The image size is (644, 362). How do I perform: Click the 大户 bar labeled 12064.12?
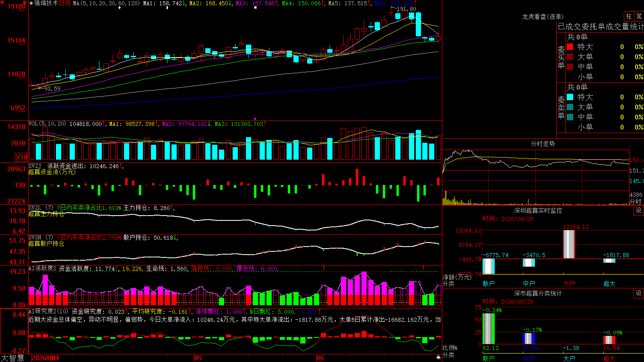pyautogui.click(x=569, y=244)
